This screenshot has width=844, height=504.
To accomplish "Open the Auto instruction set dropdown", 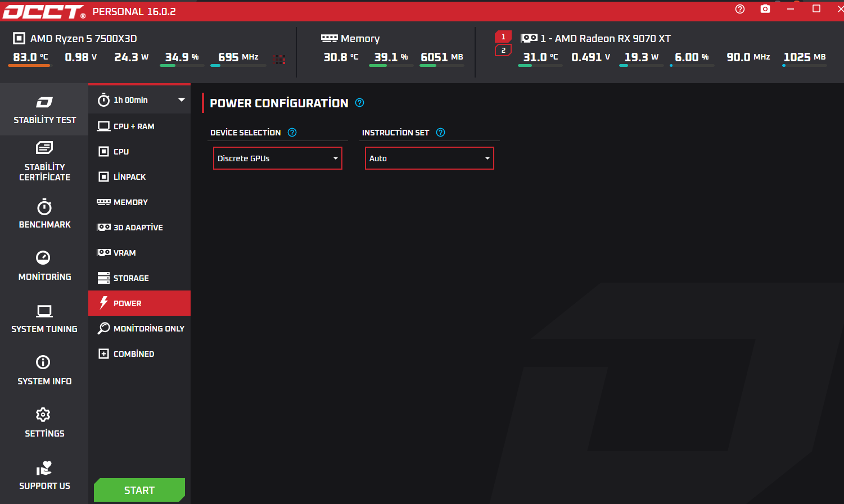I will 430,158.
